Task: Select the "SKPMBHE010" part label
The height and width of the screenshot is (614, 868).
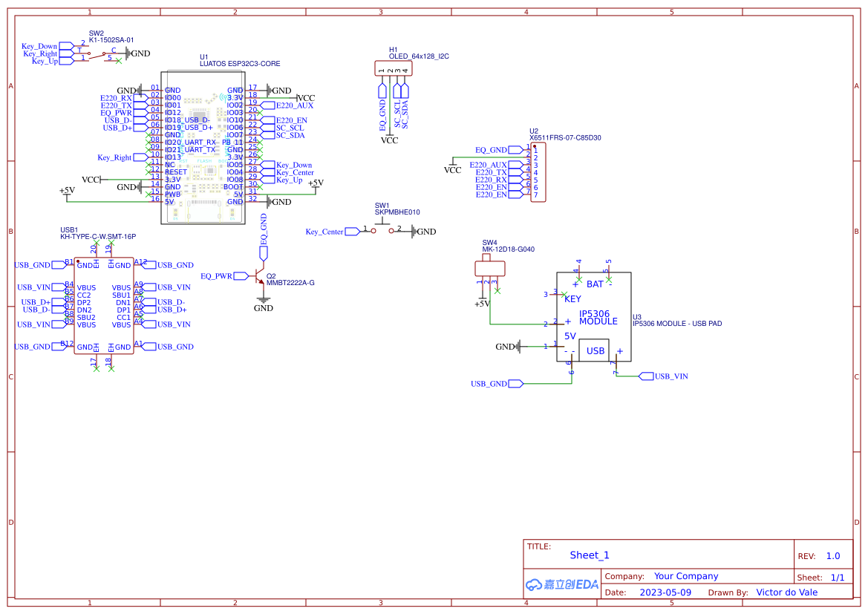Action: click(397, 212)
